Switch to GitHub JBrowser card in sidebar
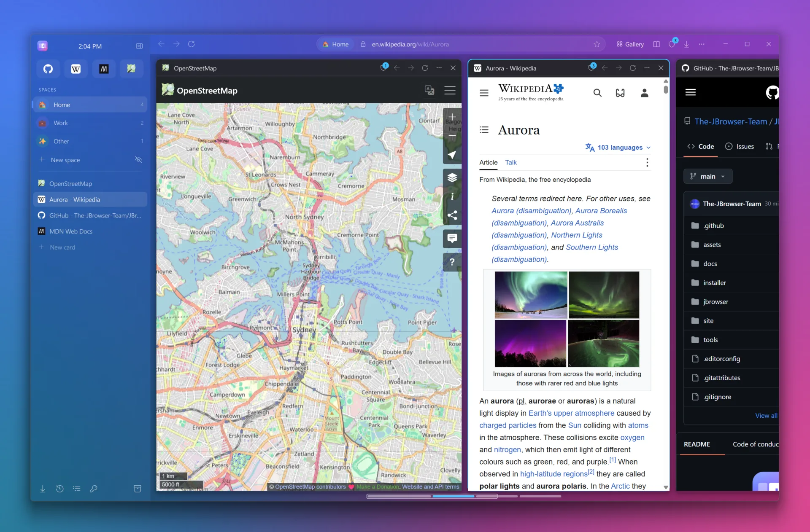This screenshot has height=532, width=810. point(90,215)
